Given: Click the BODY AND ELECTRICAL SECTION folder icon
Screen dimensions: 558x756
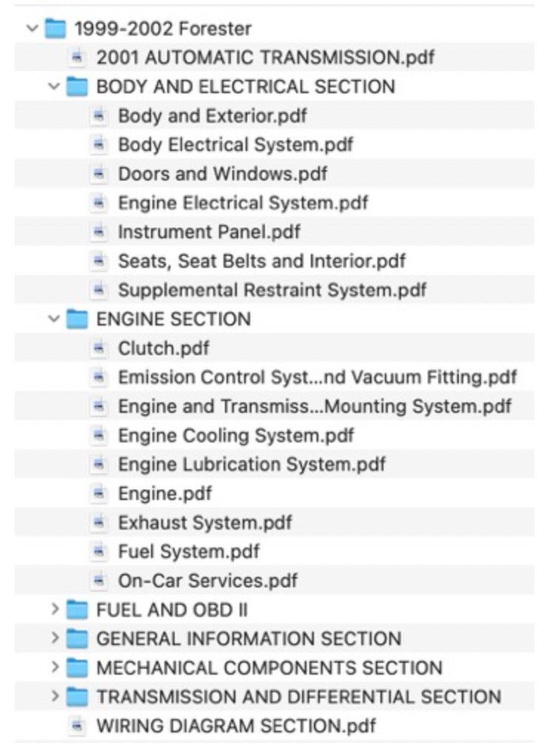Looking at the screenshot, I should 77,87.
